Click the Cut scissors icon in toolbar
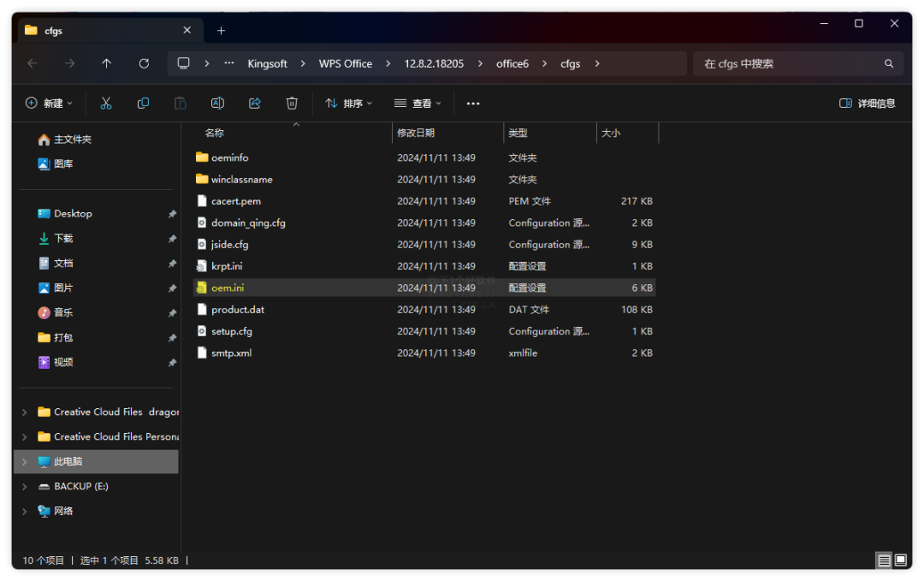Screen dimensions: 924x581 (x=106, y=104)
